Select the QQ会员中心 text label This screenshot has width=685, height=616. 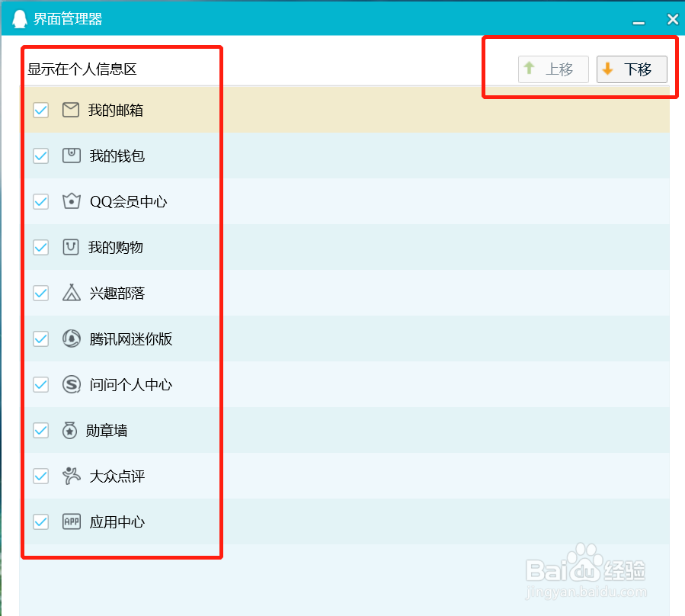click(129, 201)
